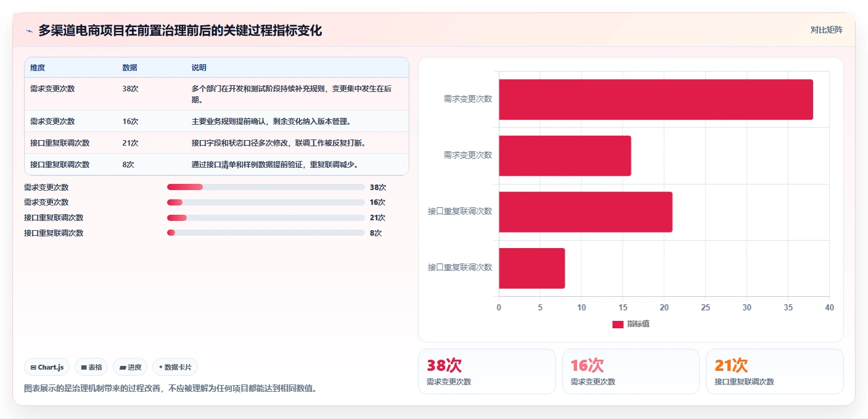The image size is (868, 419).
Task: Click the 8次 value beside its progress bar
Action: tap(376, 233)
